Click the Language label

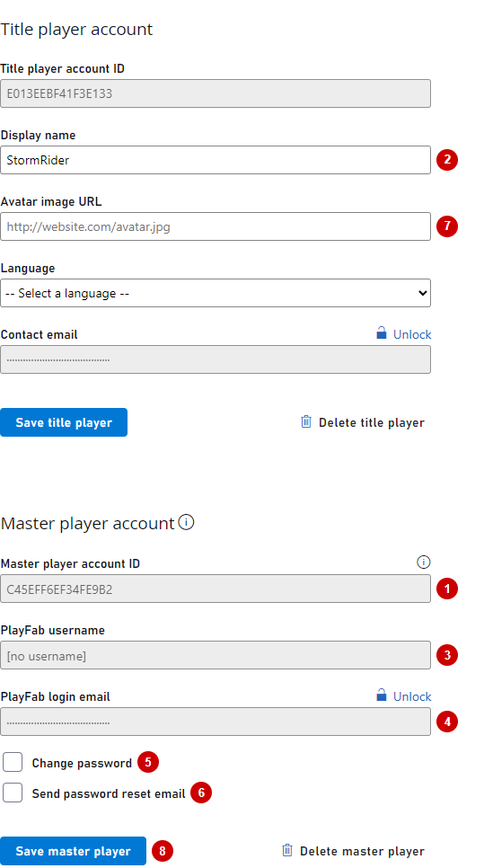[28, 268]
